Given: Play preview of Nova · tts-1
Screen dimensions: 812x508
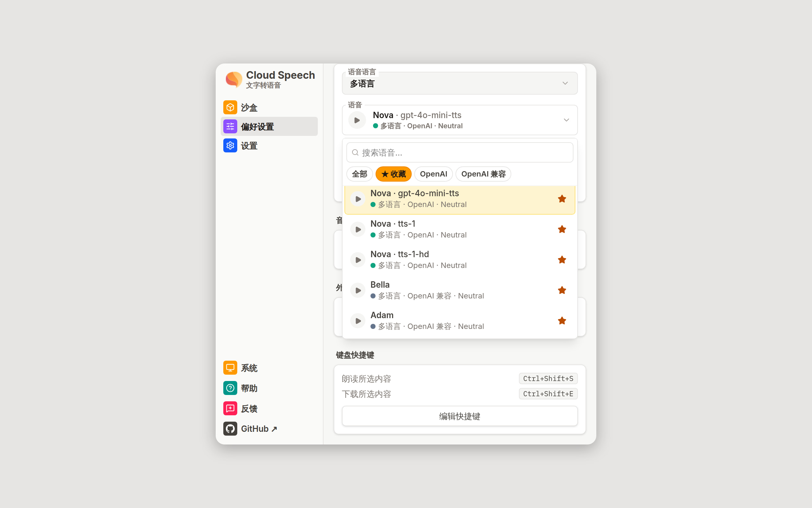Looking at the screenshot, I should 358,230.
